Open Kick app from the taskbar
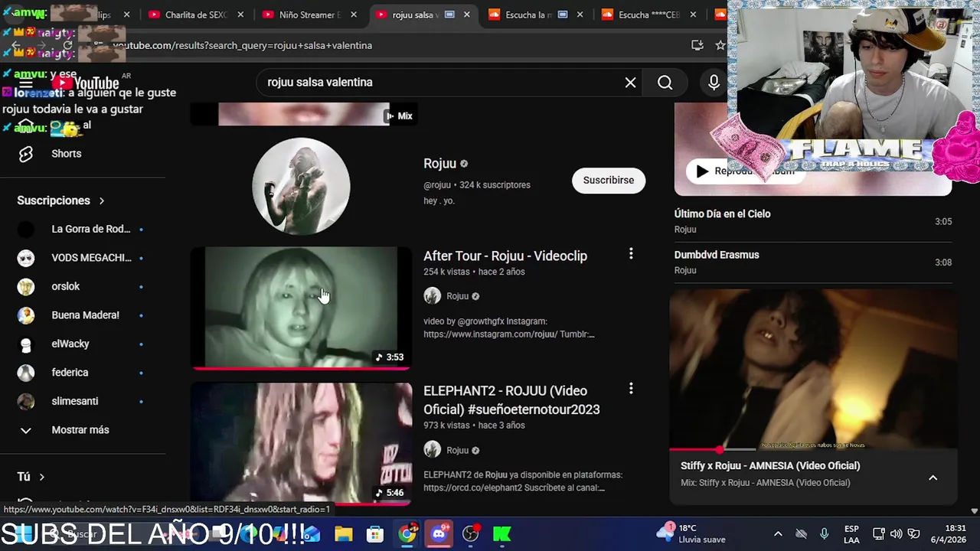The width and height of the screenshot is (980, 551). [502, 533]
